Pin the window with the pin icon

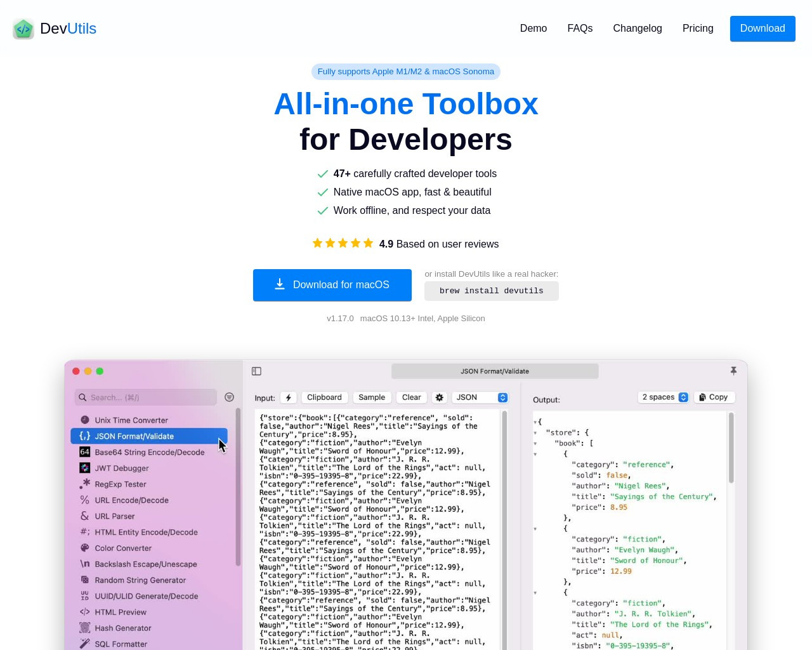733,371
